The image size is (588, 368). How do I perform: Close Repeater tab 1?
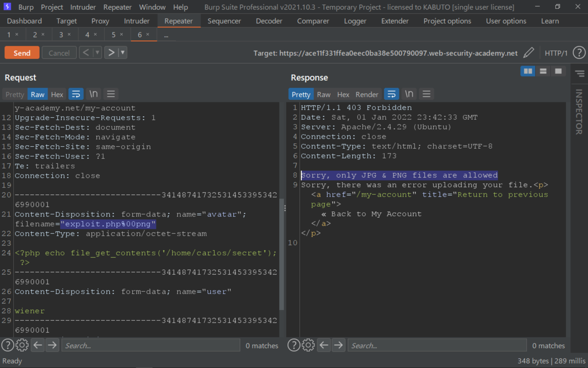pyautogui.click(x=17, y=35)
